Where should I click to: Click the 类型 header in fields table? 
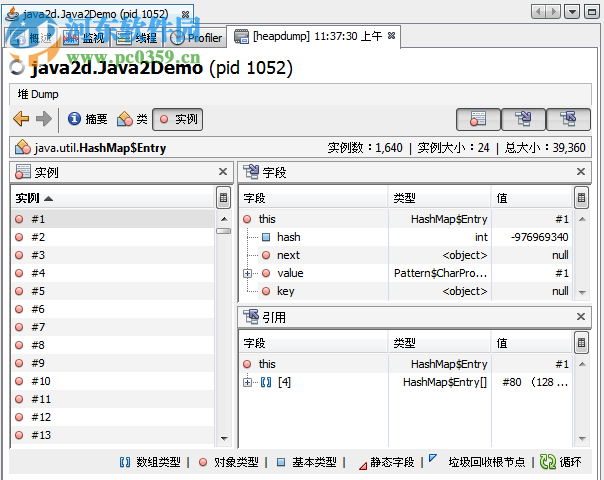[x=440, y=198]
